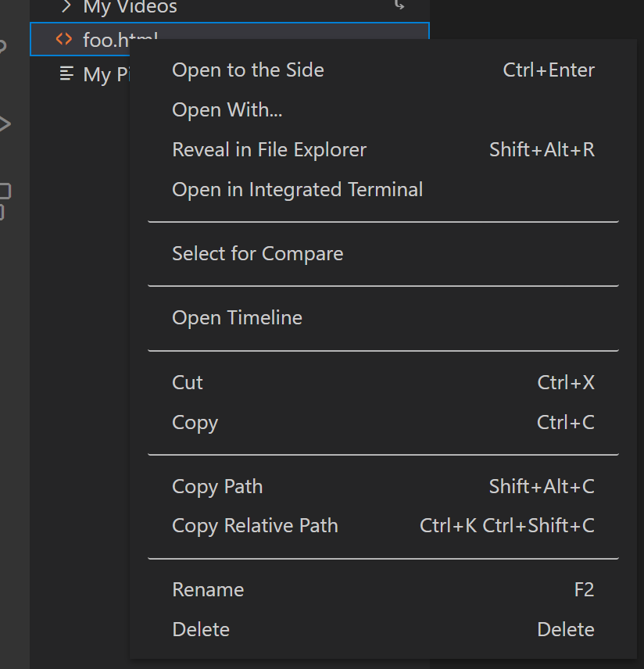Open the Timeline for foo.html

237,317
